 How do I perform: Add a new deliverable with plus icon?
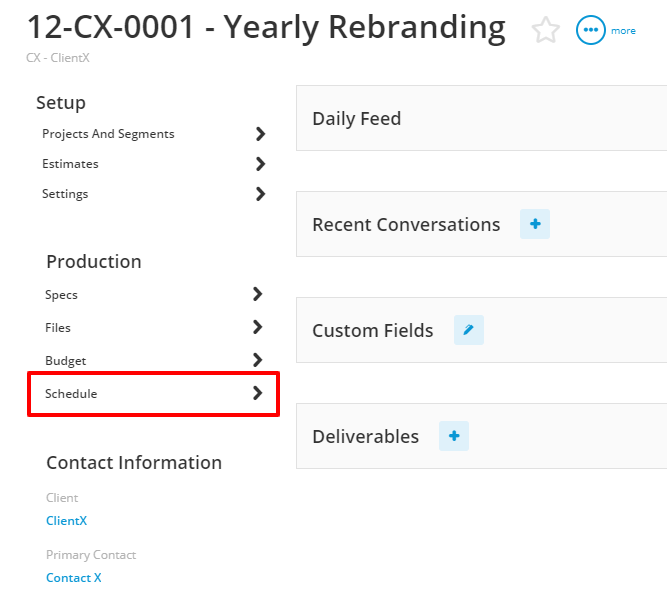pos(454,436)
